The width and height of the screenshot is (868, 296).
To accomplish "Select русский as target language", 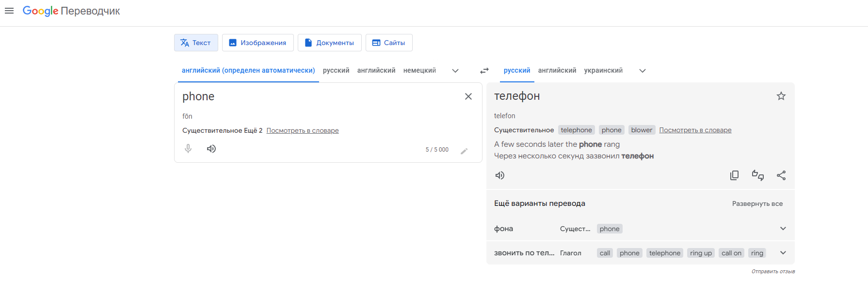I will coord(517,71).
